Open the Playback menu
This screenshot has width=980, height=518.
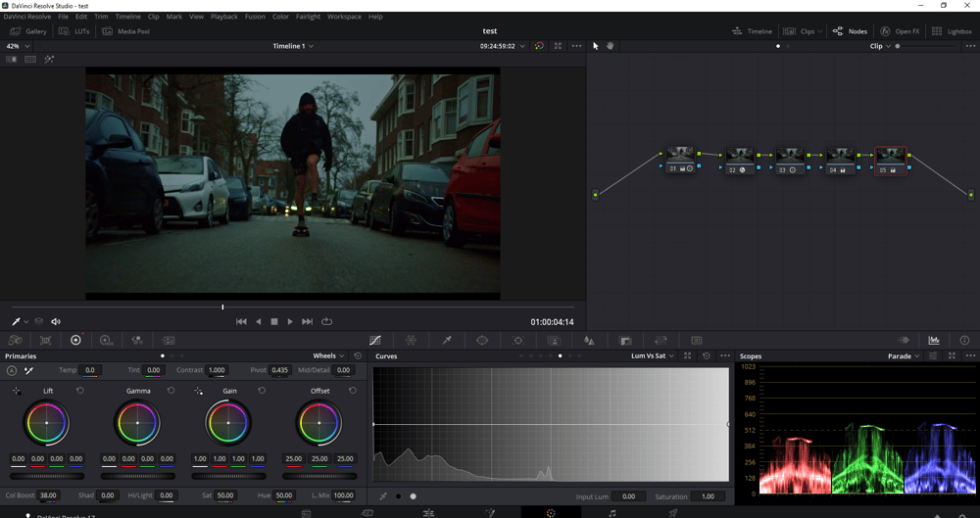[x=223, y=17]
